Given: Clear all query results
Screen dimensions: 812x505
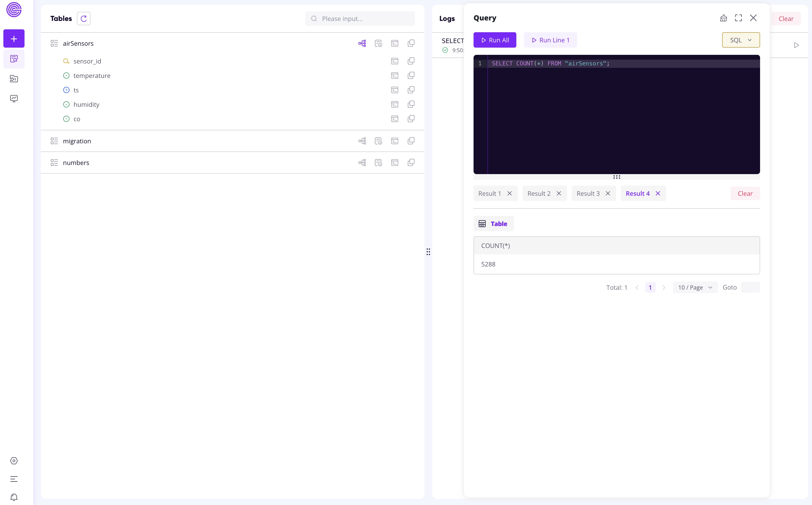Looking at the screenshot, I should pyautogui.click(x=745, y=193).
